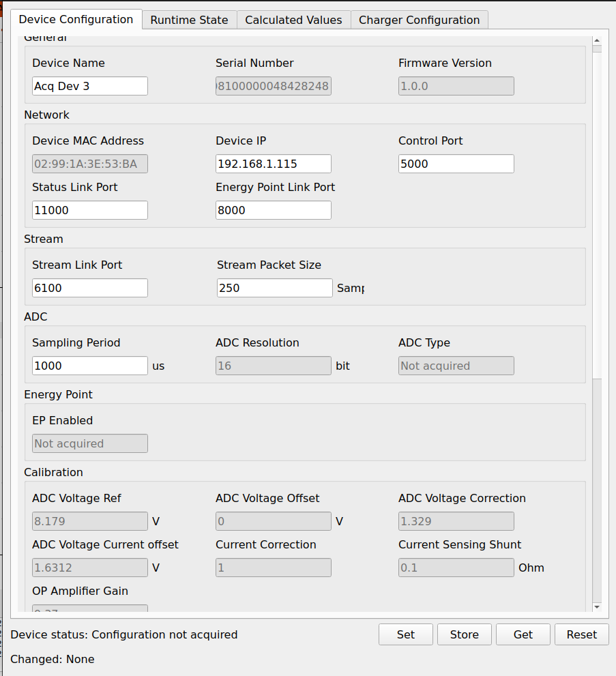
Task: Click the OP Amplifier Gain label
Action: tap(80, 591)
